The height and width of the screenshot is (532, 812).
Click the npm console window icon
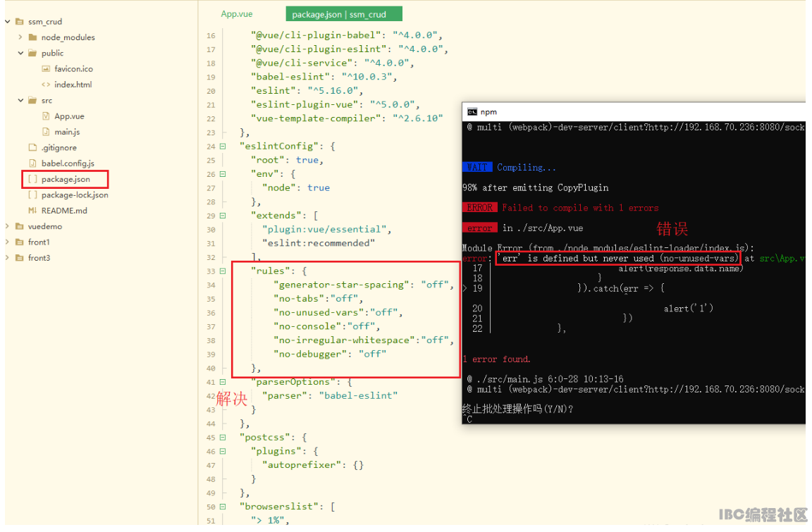472,112
